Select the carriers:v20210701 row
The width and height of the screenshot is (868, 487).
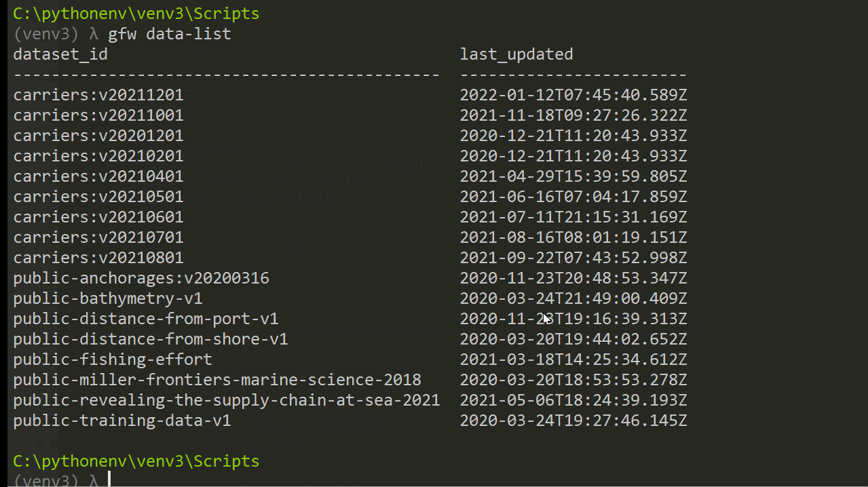tap(98, 237)
